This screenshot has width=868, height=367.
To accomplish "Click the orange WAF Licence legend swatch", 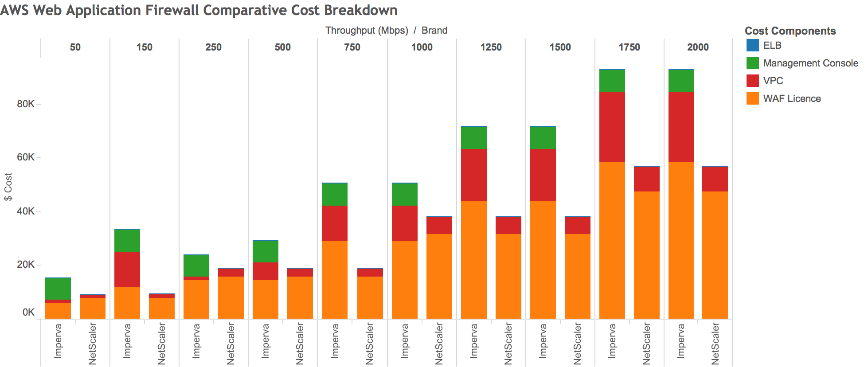I will pos(752,98).
